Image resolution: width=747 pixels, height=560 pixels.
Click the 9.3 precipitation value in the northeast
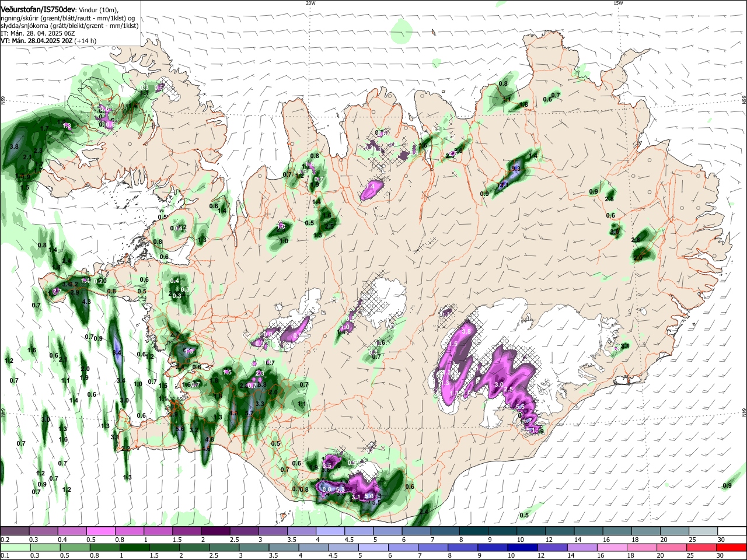coord(515,169)
